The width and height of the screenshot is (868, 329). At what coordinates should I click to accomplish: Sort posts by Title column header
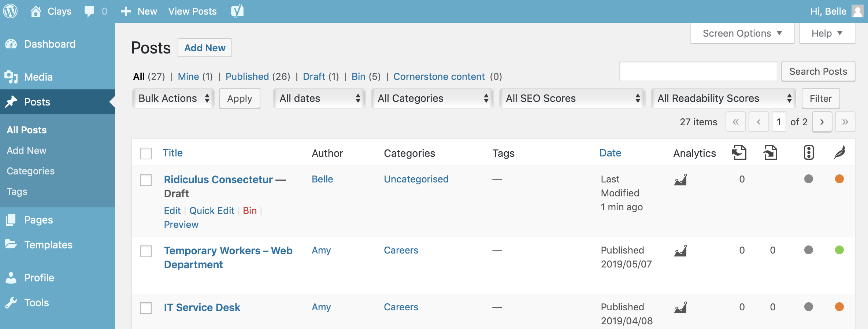[x=173, y=153]
